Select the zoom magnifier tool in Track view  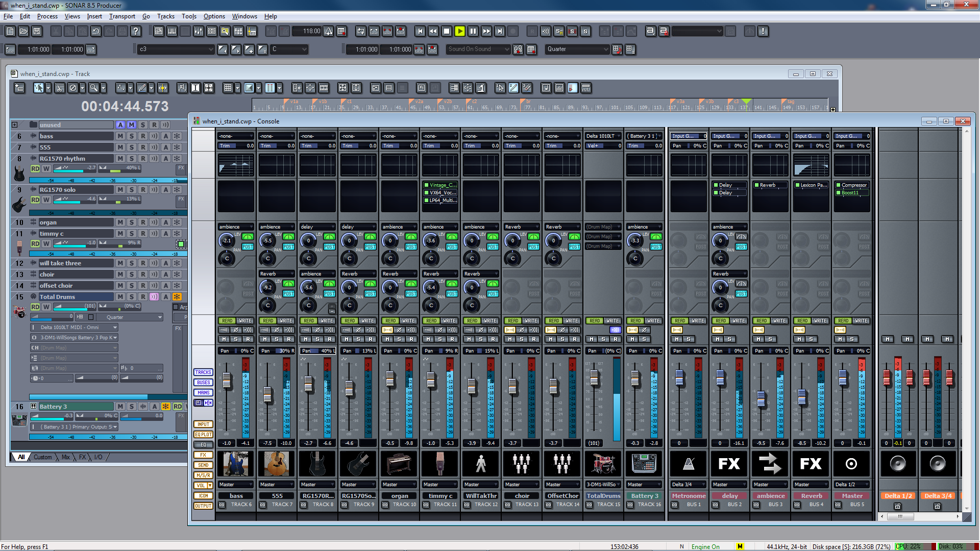pos(93,88)
